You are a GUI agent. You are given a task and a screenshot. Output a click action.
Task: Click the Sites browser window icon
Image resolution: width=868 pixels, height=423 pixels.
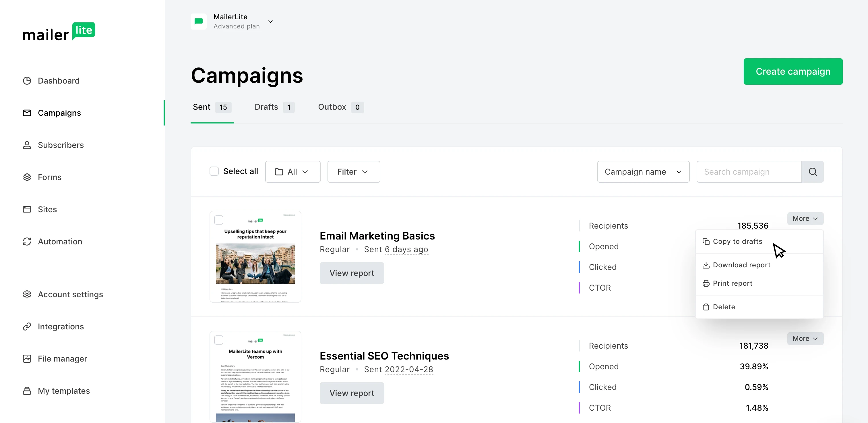pyautogui.click(x=27, y=209)
